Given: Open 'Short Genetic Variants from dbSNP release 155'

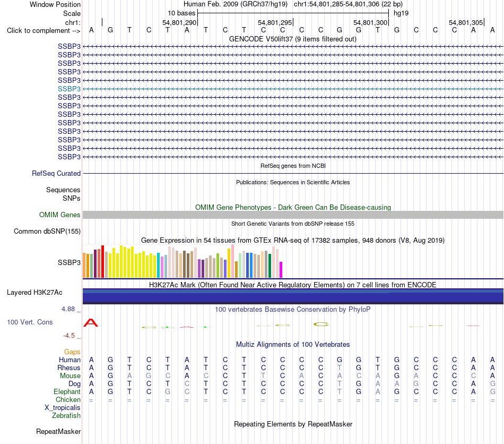Looking at the screenshot, I should 293,224.
